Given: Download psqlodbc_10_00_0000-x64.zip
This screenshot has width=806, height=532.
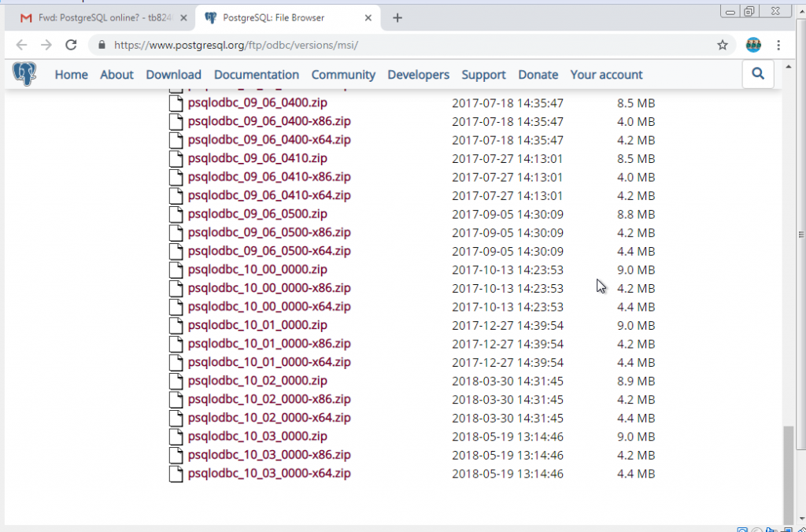Looking at the screenshot, I should 269,306.
